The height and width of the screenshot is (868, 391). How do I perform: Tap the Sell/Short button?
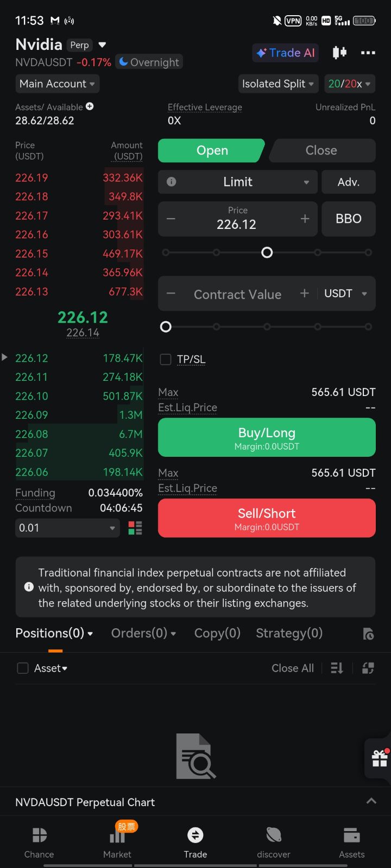[x=267, y=518]
